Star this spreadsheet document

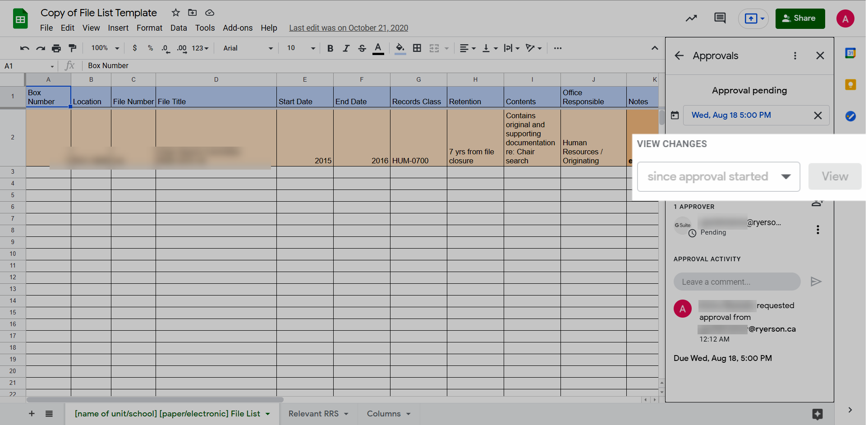(176, 13)
